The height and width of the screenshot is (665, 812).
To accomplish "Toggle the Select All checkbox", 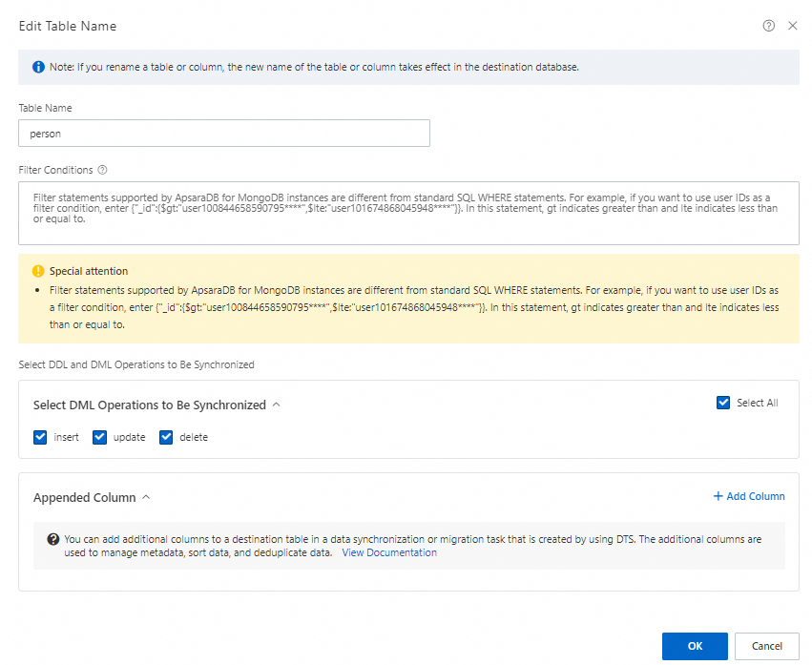I will pos(723,403).
